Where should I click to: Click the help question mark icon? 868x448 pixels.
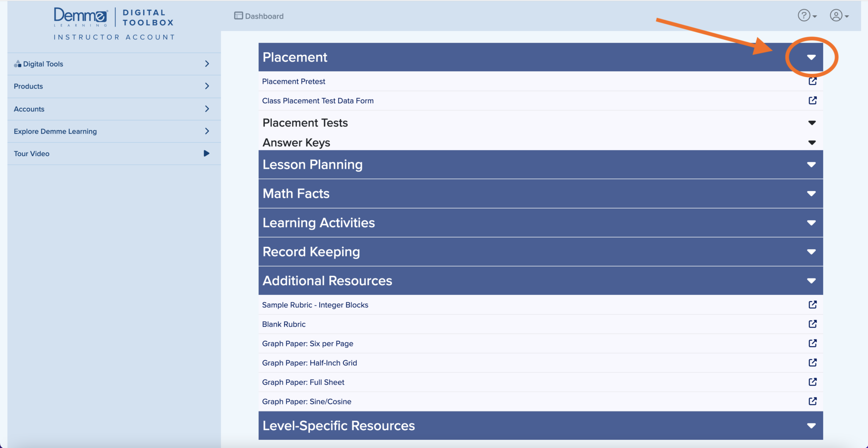tap(804, 15)
